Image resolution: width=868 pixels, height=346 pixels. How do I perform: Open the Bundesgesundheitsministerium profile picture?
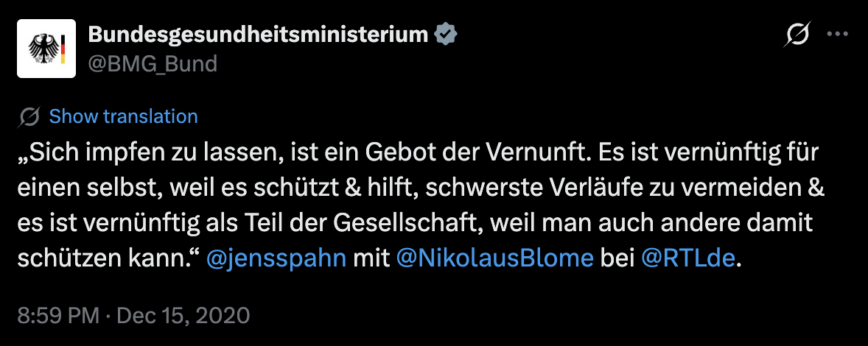[x=47, y=49]
